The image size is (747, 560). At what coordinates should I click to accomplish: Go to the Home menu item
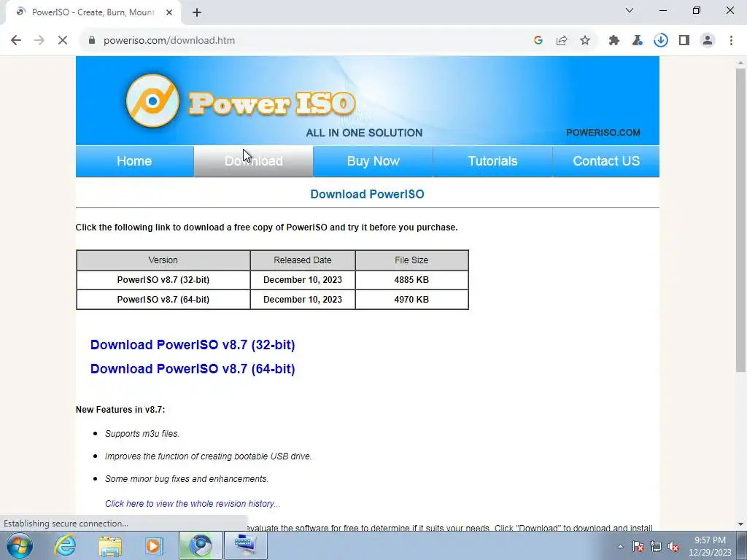(x=134, y=161)
